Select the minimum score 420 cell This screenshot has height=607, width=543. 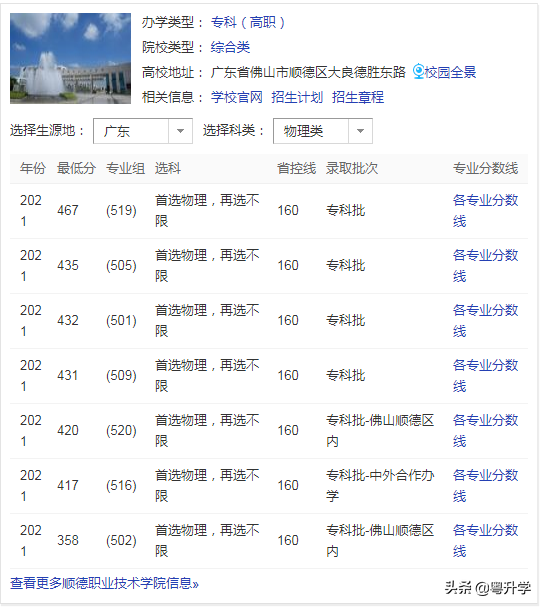[68, 430]
